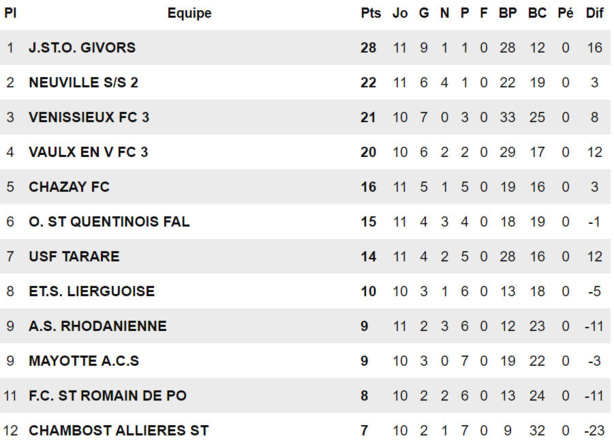Click the USF TARARE team name
This screenshot has height=447, width=614.
click(74, 257)
